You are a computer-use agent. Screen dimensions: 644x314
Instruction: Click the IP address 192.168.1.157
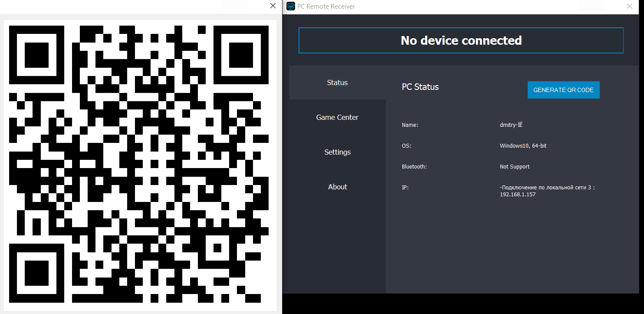[518, 195]
